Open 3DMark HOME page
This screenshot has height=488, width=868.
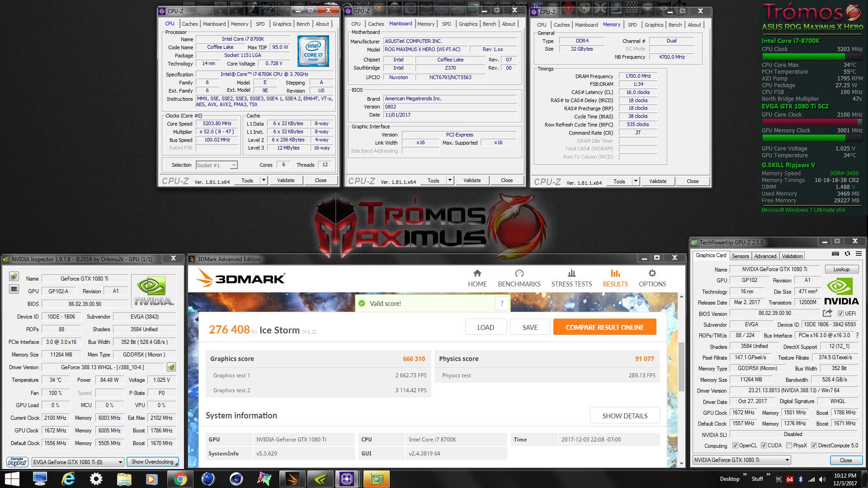477,278
